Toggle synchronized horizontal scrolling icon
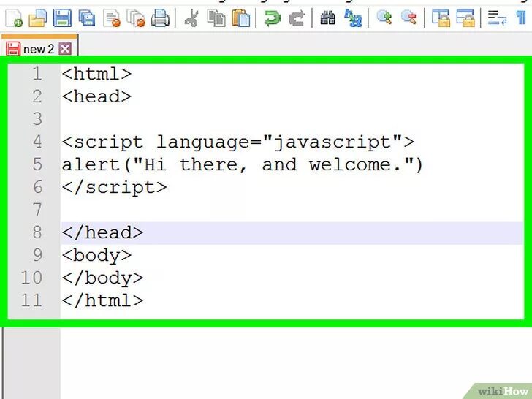 pyautogui.click(x=465, y=18)
